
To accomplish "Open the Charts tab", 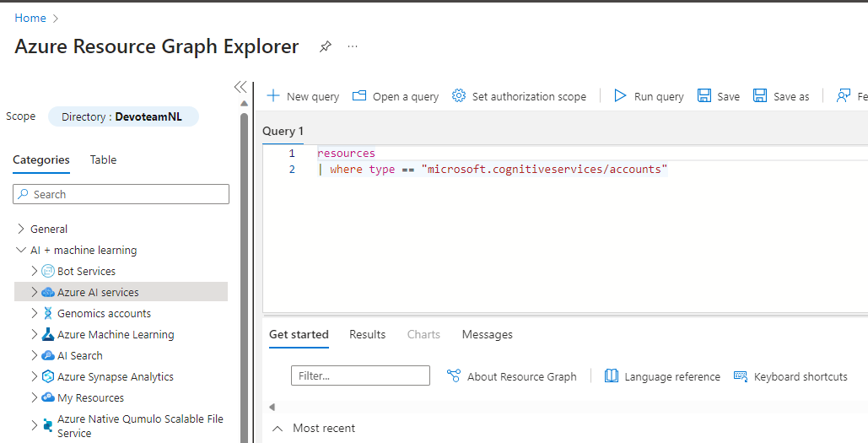I will pos(423,334).
